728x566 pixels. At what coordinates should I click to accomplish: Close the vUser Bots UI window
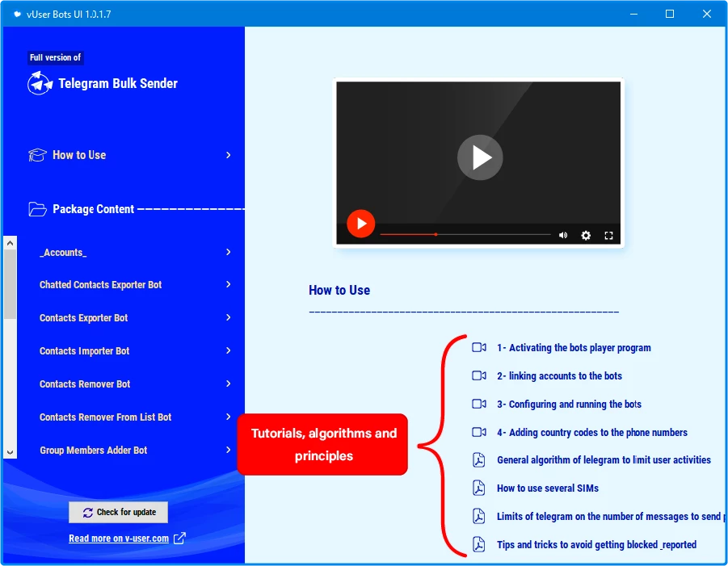[x=706, y=14]
